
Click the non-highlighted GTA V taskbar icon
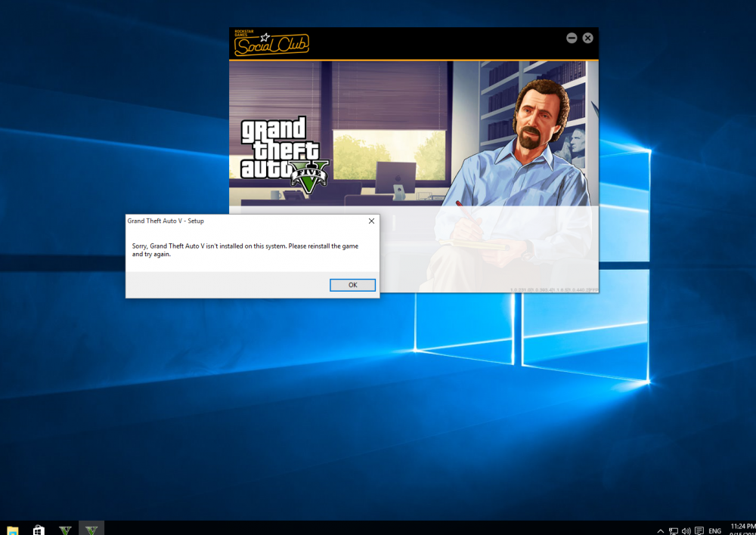coord(66,530)
